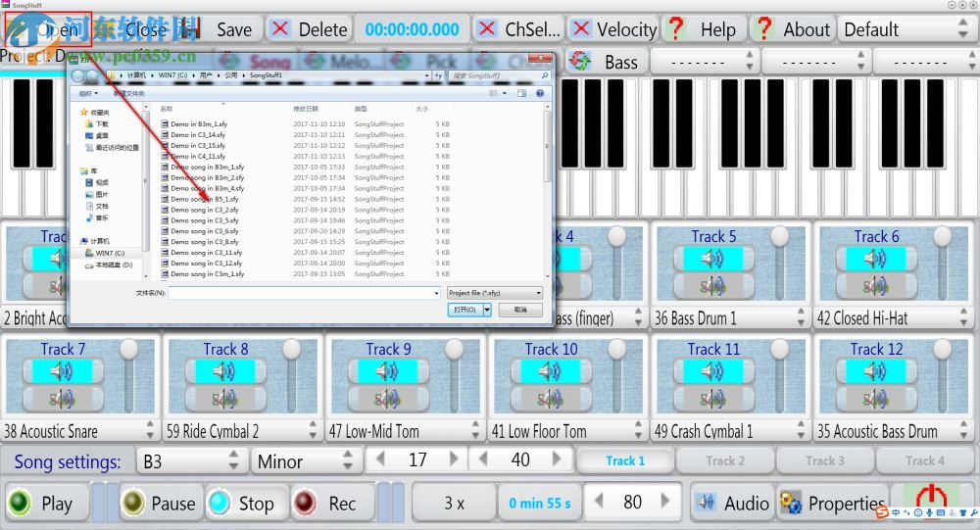Click the Save toolbar button
Screen dimensions: 980x530
pyautogui.click(x=223, y=29)
